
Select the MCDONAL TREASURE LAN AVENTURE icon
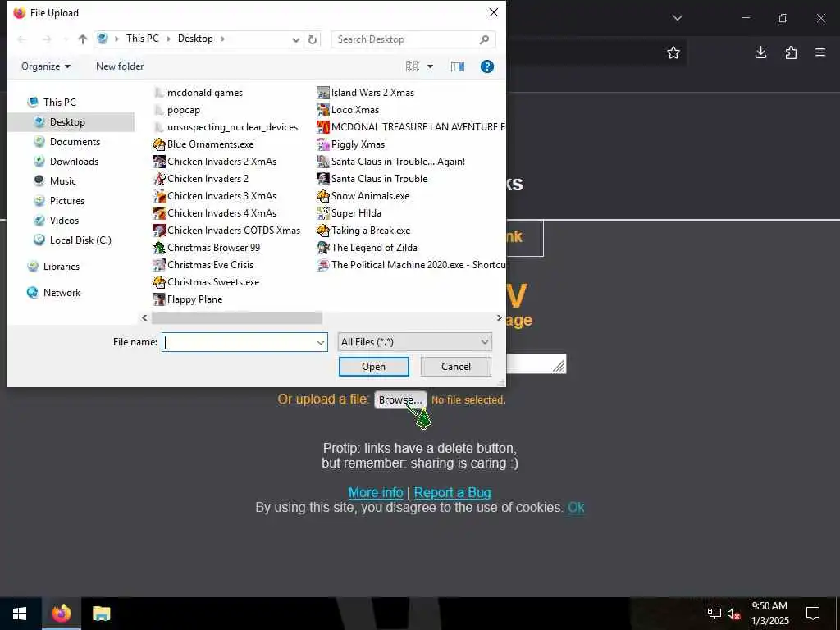click(322, 127)
